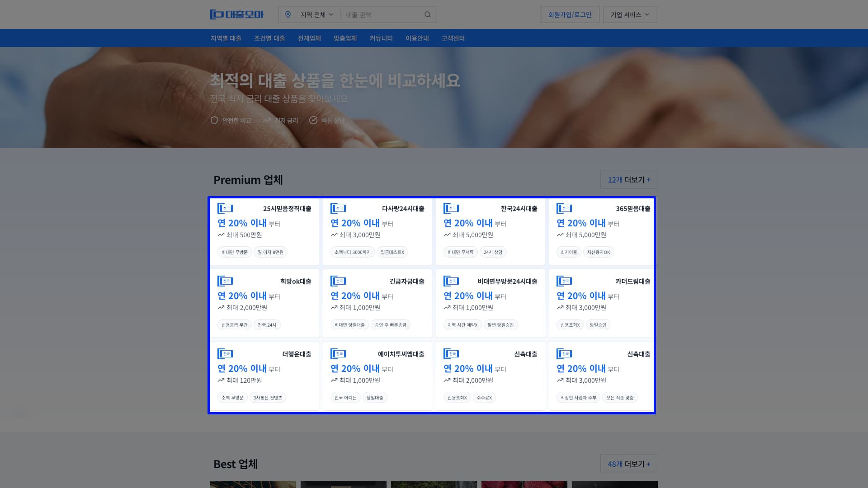Click the 12개 더보기 link for Premium 업체
The height and width of the screenshot is (488, 868).
629,179
